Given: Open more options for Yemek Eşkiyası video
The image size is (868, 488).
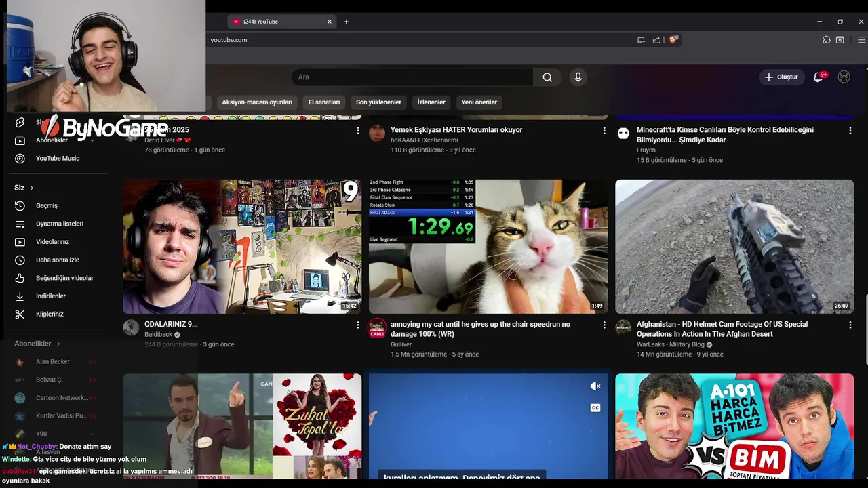Looking at the screenshot, I should [604, 131].
